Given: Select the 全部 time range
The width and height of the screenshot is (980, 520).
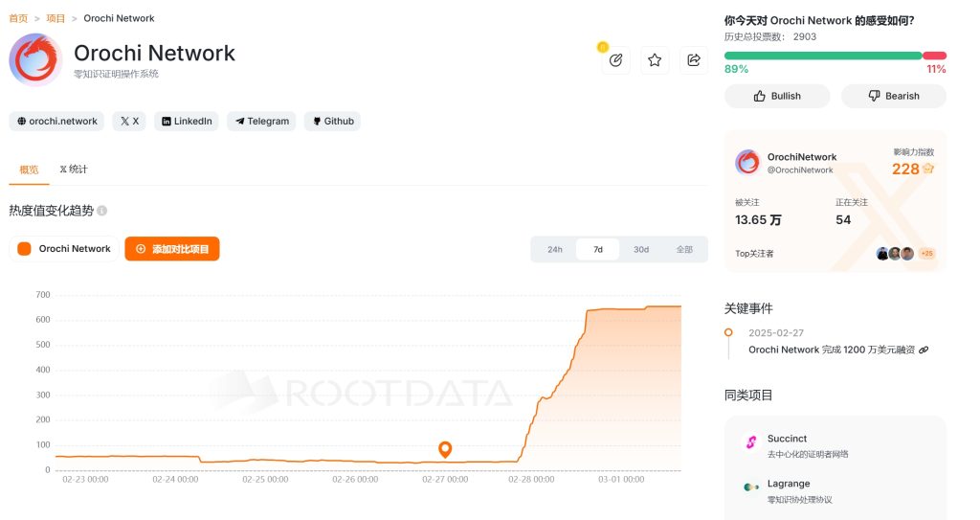Looking at the screenshot, I should (684, 249).
